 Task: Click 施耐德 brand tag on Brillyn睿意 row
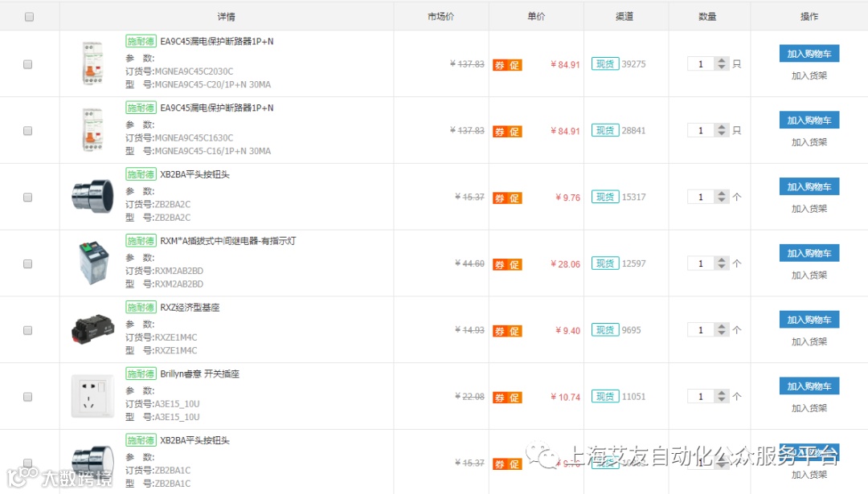click(x=141, y=374)
